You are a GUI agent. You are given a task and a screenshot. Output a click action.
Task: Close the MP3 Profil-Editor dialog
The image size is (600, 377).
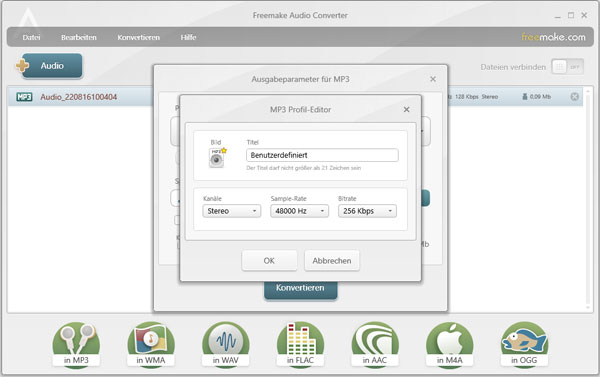406,109
